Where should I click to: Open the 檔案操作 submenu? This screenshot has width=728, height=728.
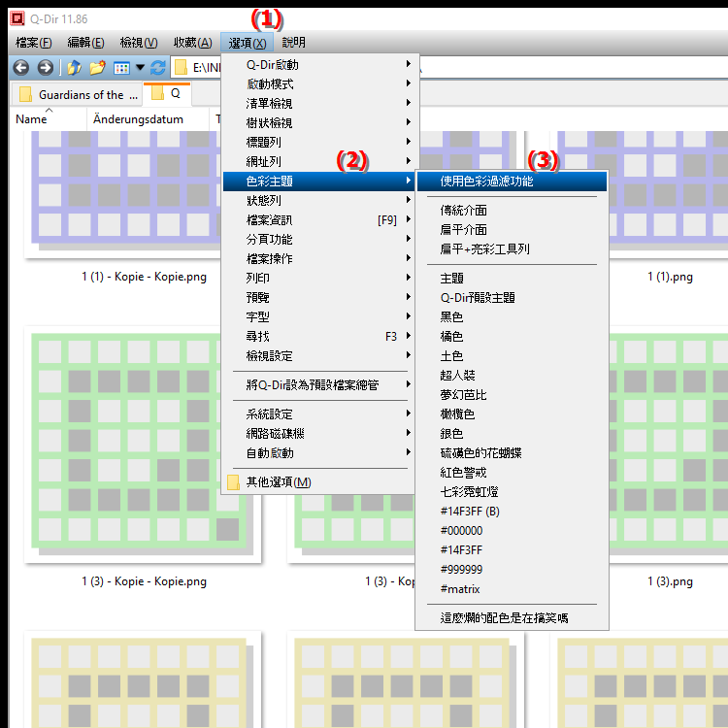pyautogui.click(x=320, y=258)
